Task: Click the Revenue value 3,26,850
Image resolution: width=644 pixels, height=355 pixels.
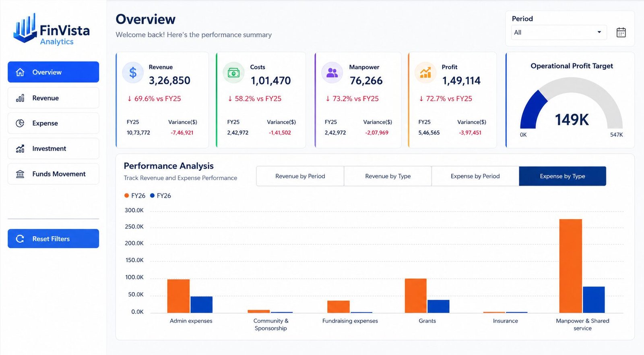Action: [169, 81]
